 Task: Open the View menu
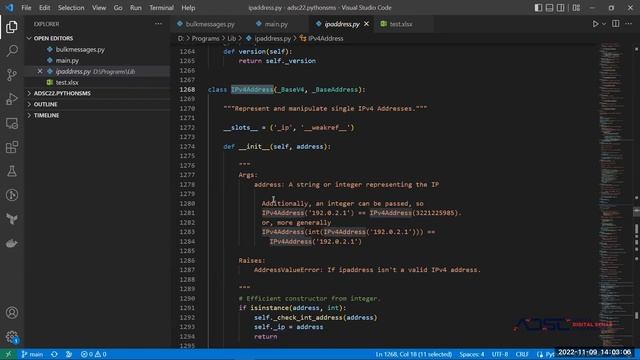[x=99, y=8]
